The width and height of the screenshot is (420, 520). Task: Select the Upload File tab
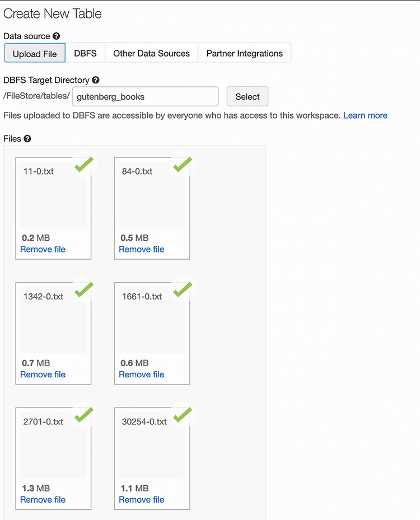(35, 54)
